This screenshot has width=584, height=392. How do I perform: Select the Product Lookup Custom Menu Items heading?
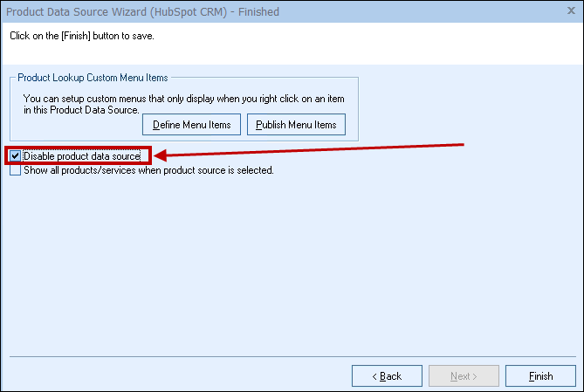point(93,79)
